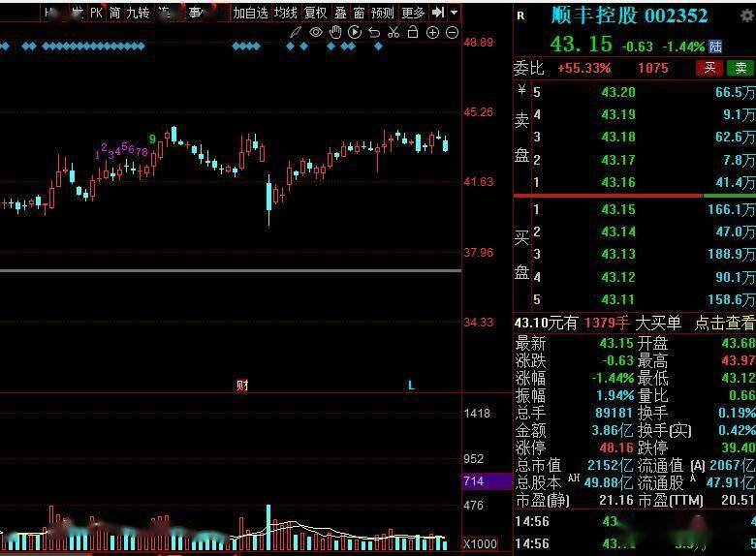Click the stock name 顺丰控股 002352

[630, 15]
